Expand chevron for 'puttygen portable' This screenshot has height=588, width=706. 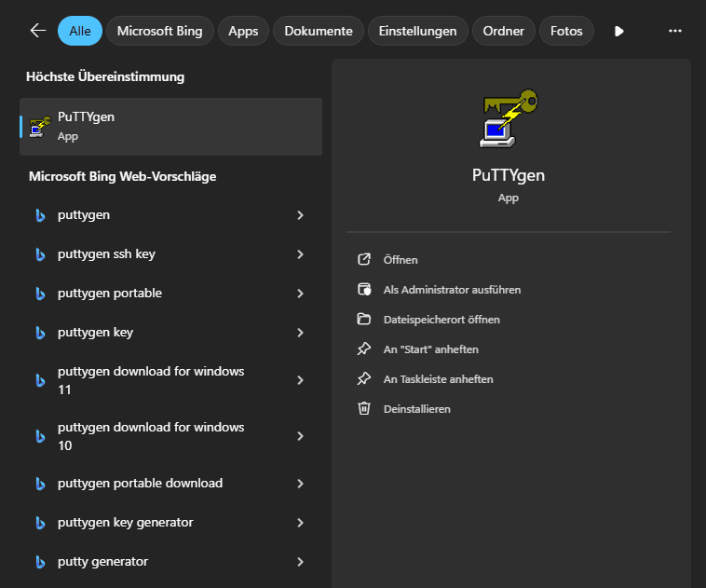tap(300, 294)
